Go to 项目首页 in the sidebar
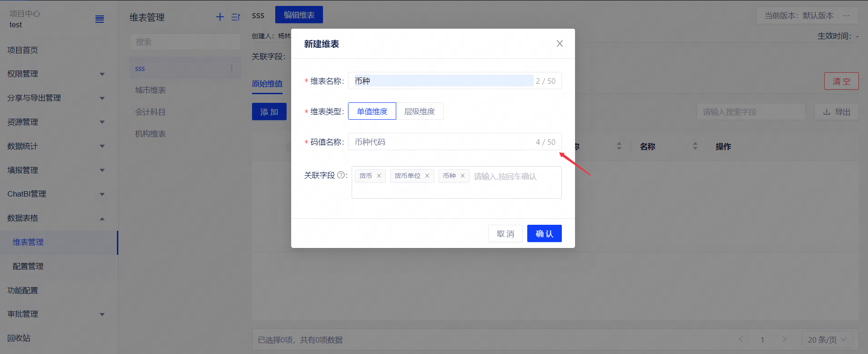The height and width of the screenshot is (354, 868). pos(23,50)
